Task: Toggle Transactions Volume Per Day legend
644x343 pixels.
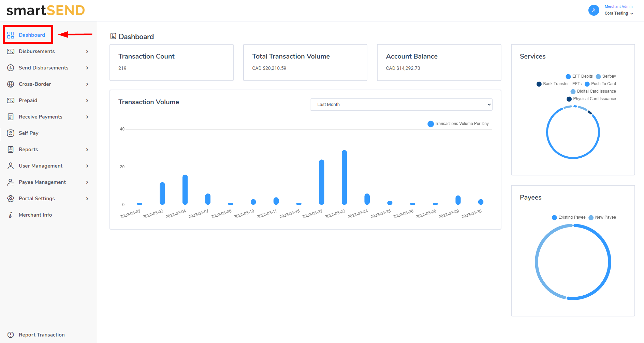Action: coord(458,124)
